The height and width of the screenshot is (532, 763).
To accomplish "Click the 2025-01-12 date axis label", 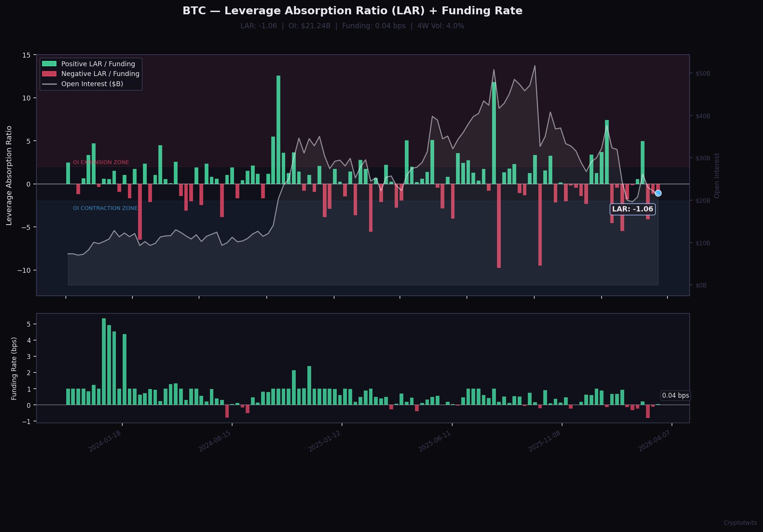I will coord(324,441).
